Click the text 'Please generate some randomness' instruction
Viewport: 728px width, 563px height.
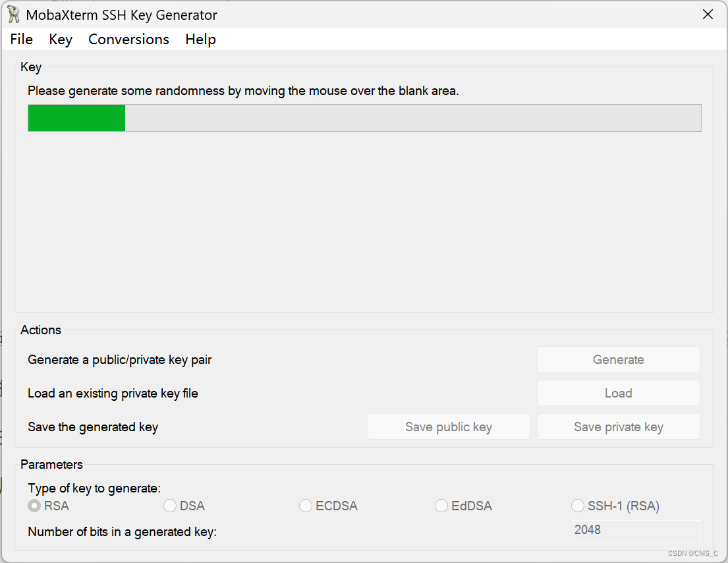[243, 91]
